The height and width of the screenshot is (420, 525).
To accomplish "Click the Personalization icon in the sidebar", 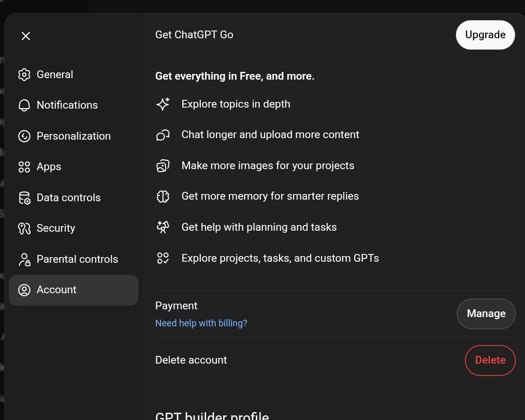I will pyautogui.click(x=24, y=136).
